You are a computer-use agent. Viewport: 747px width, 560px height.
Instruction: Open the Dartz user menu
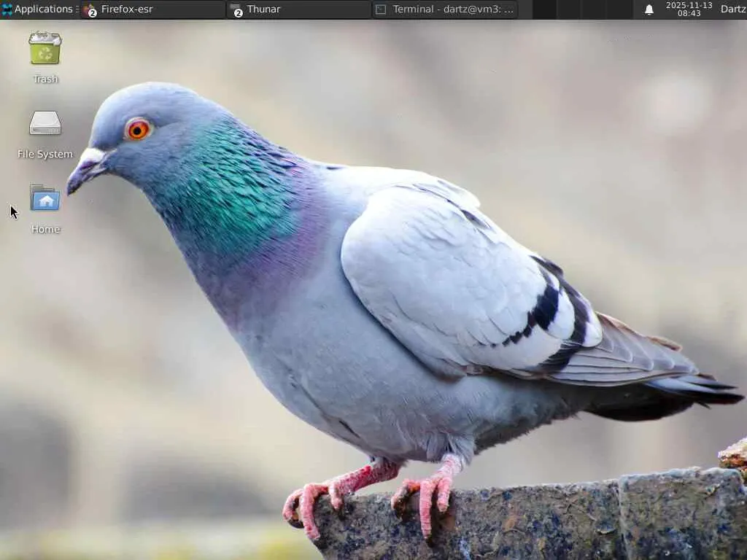coord(734,9)
